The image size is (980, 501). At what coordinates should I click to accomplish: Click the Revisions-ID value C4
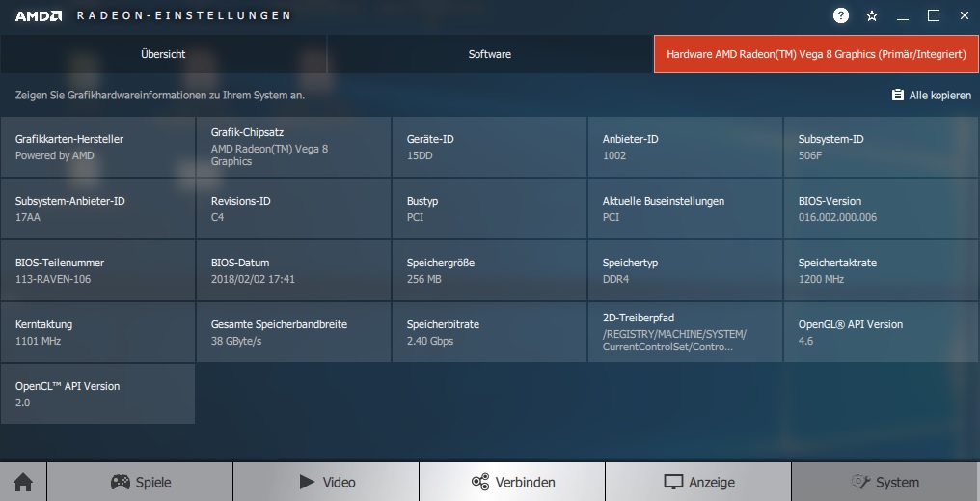pos(217,217)
